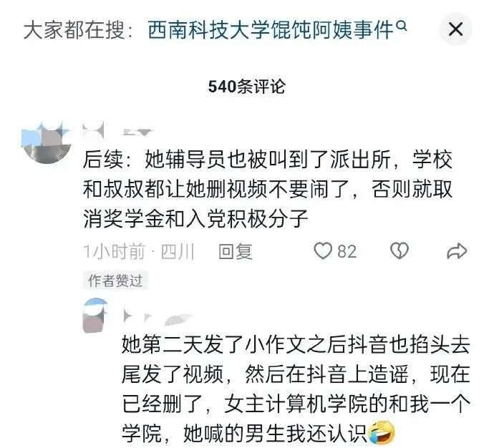Close the comments panel with X
The image size is (494, 448).
point(455,29)
